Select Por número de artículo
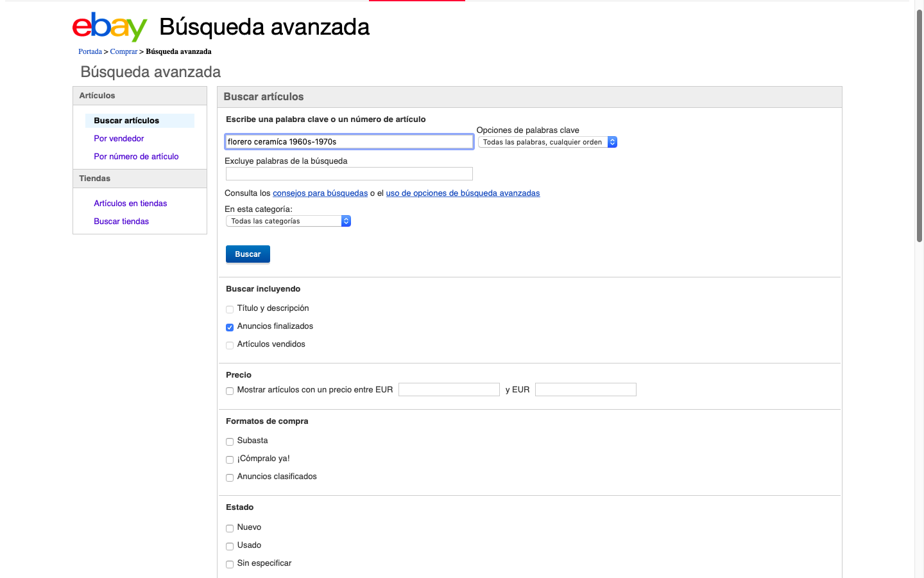Screen dimensions: 924x578 coord(136,157)
